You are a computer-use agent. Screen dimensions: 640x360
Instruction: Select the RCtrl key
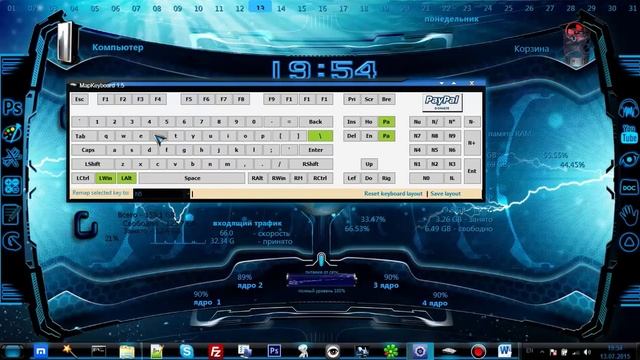pos(320,178)
